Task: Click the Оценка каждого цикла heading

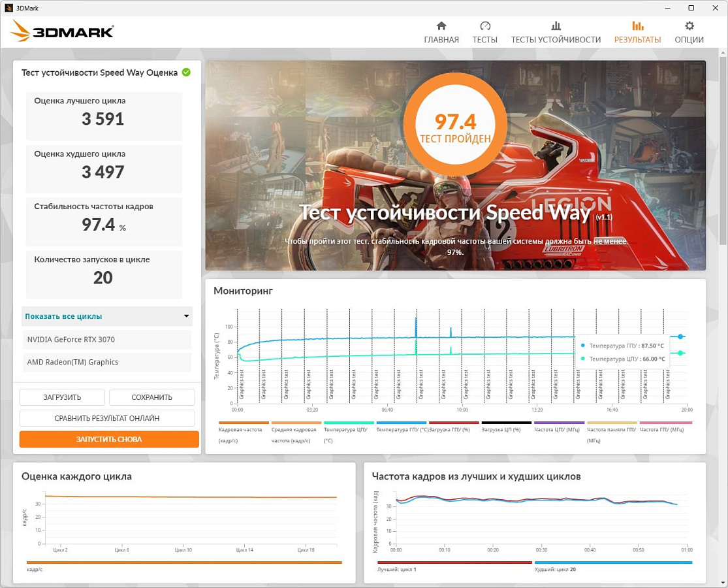Action: [76, 476]
